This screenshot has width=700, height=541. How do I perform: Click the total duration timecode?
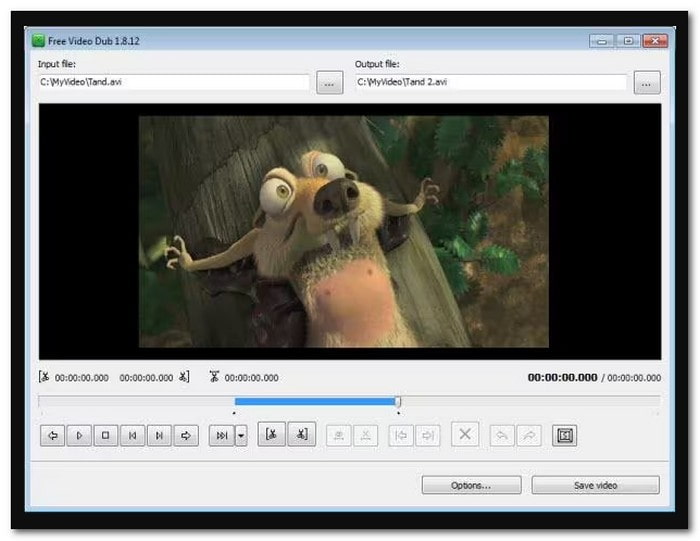click(634, 378)
